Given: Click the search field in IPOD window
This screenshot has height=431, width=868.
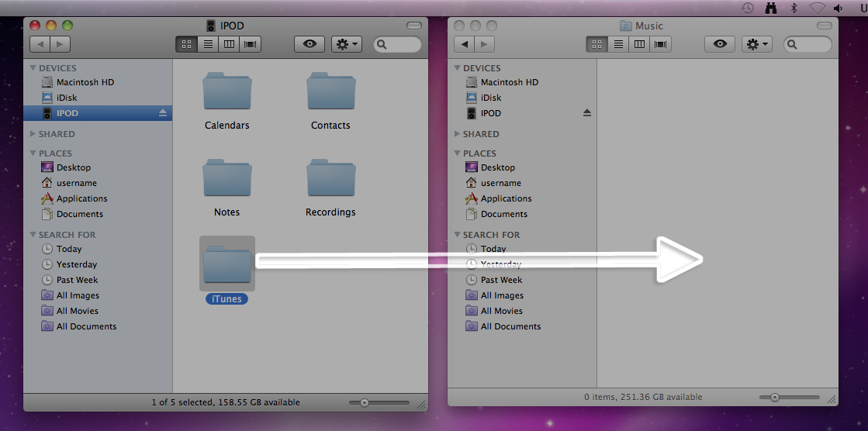Looking at the screenshot, I should point(397,44).
